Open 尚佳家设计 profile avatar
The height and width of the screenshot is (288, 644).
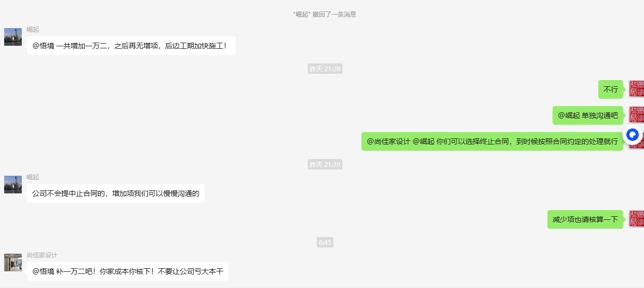(x=13, y=263)
